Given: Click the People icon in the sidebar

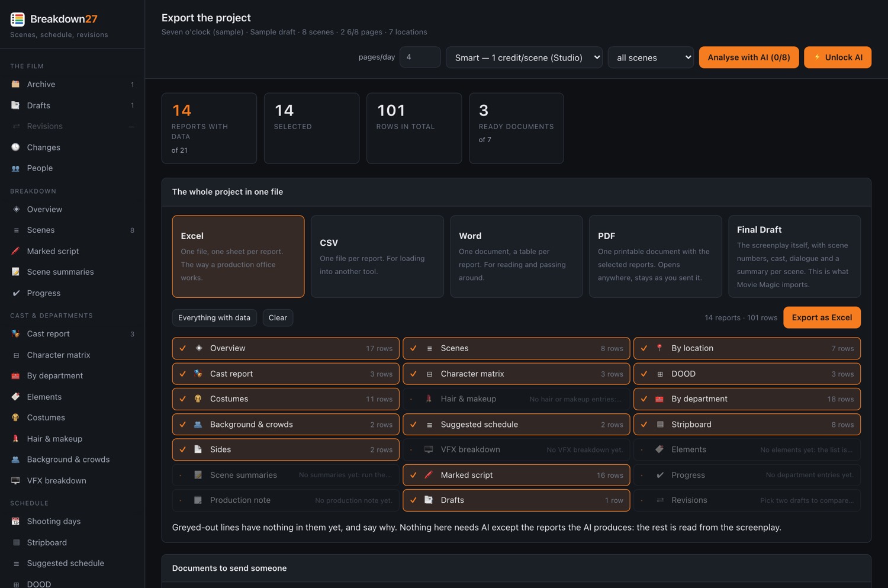Looking at the screenshot, I should coord(16,168).
